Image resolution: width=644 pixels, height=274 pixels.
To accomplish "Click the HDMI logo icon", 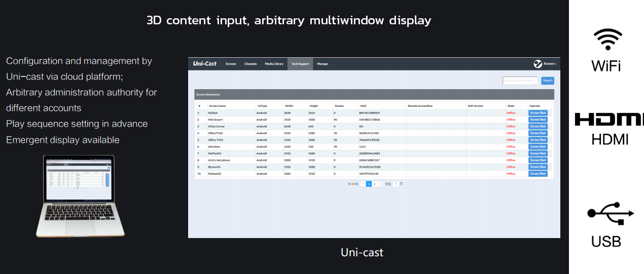I will click(x=609, y=120).
